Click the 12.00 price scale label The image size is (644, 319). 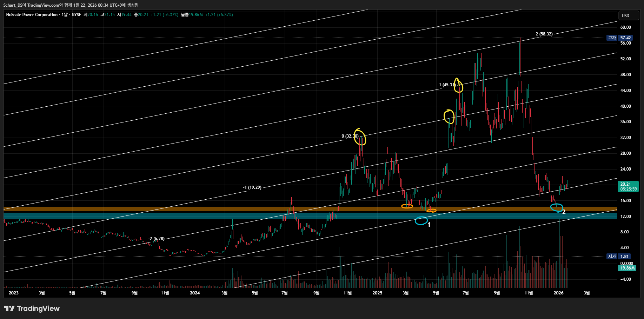(x=625, y=217)
